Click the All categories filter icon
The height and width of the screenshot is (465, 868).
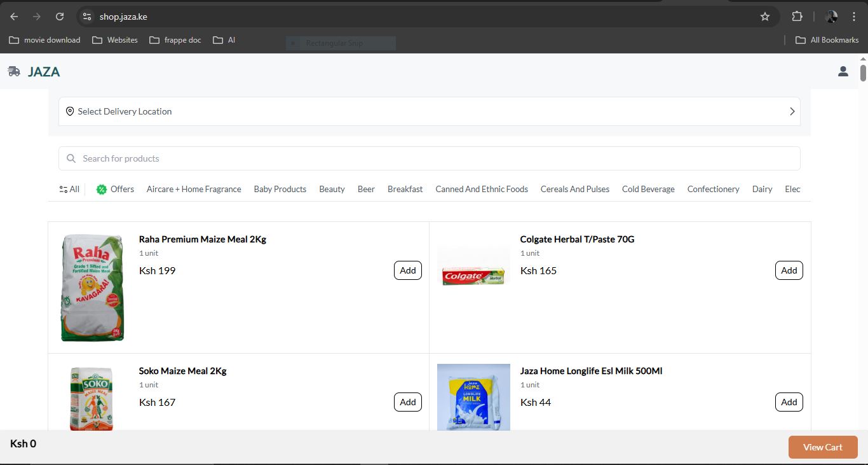63,190
